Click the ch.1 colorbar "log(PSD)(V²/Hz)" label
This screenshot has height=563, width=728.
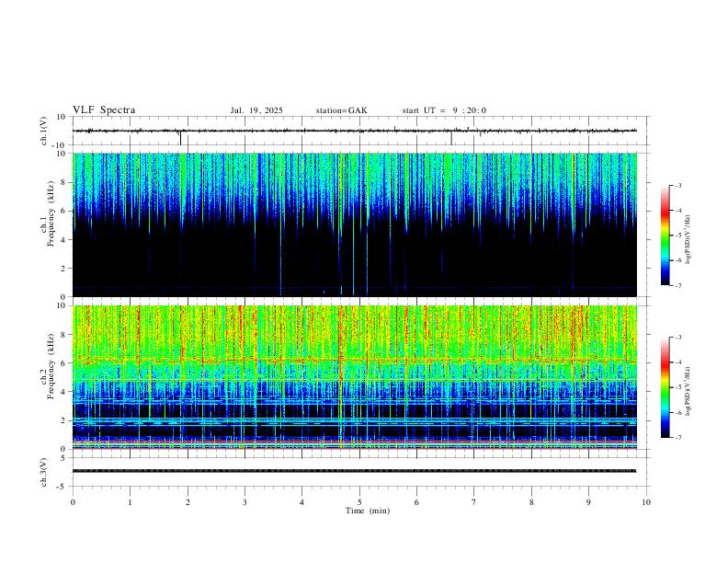click(x=688, y=239)
